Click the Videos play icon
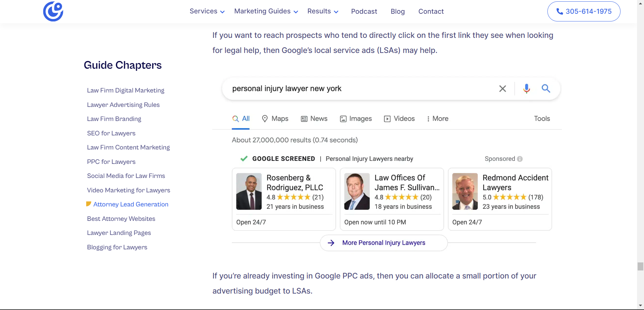This screenshot has width=644, height=310. 387,119
